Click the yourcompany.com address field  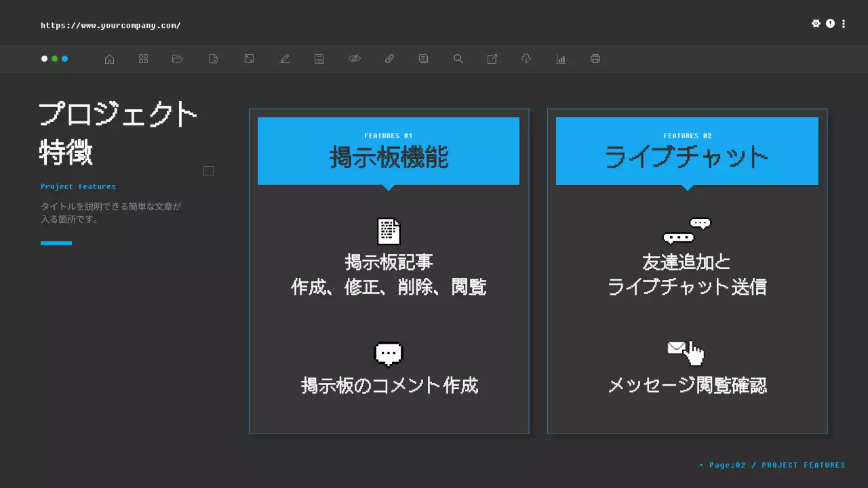click(x=111, y=25)
